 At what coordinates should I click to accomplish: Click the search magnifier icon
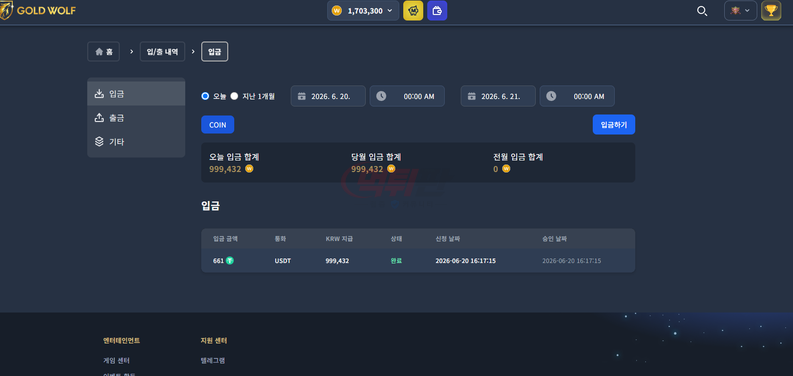(x=702, y=11)
